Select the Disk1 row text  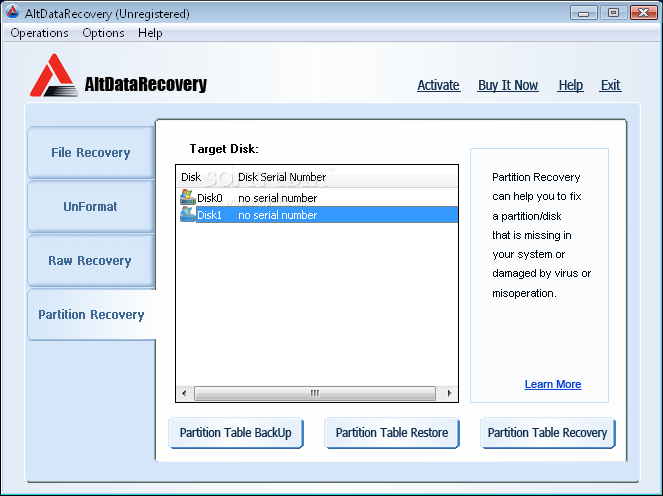[x=210, y=215]
